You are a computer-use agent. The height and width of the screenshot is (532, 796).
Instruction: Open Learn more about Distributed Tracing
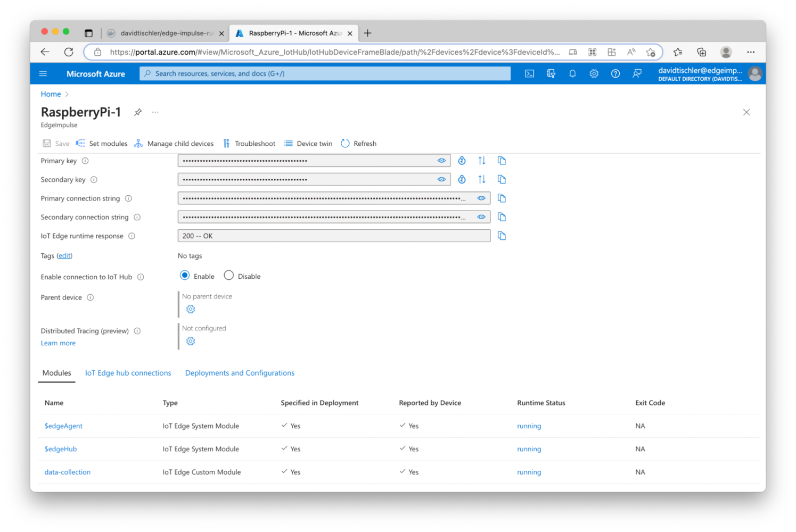point(58,343)
